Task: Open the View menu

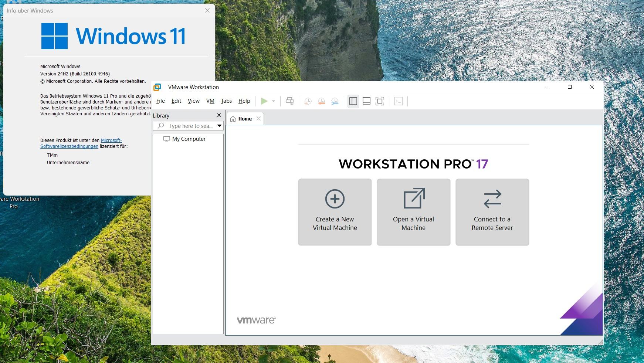Action: (193, 101)
